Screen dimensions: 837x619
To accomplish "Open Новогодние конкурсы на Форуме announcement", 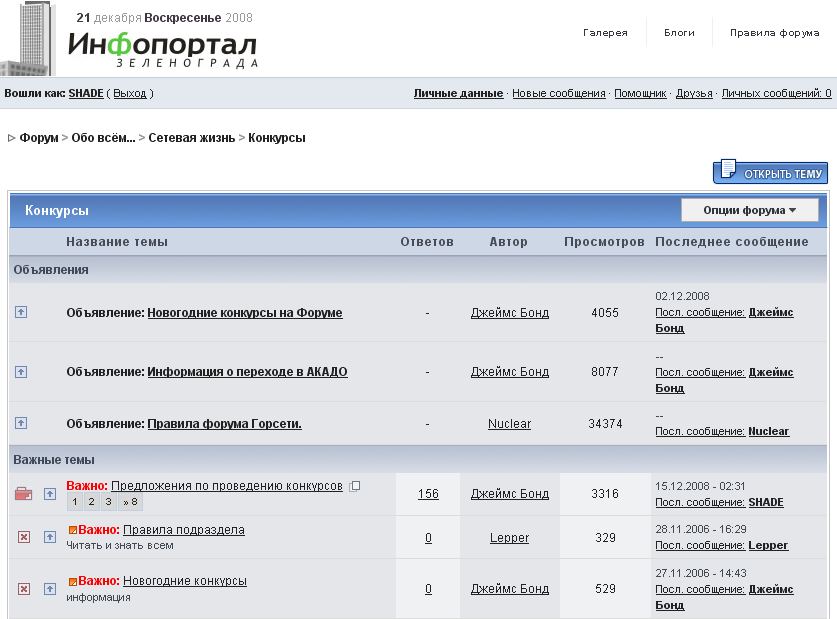I will 245,313.
